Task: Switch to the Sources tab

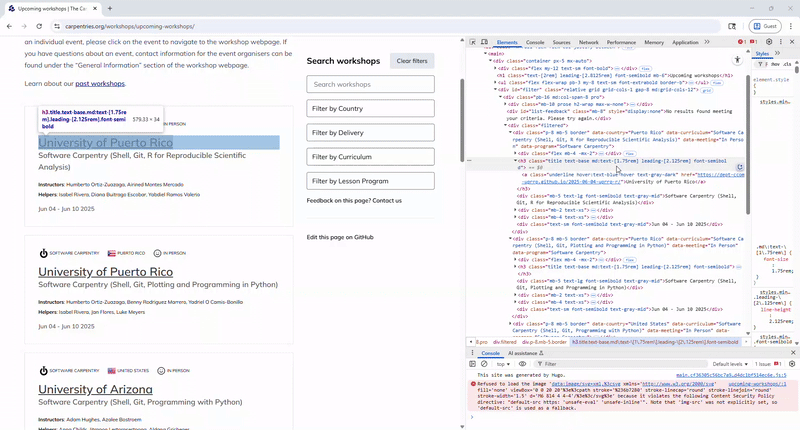Action: click(561, 42)
